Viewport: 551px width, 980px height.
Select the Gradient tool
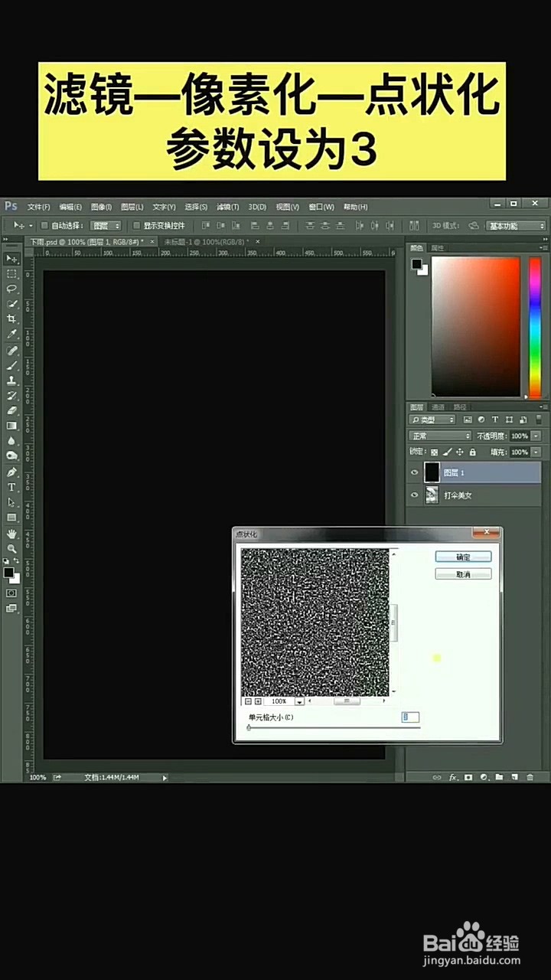tap(11, 426)
